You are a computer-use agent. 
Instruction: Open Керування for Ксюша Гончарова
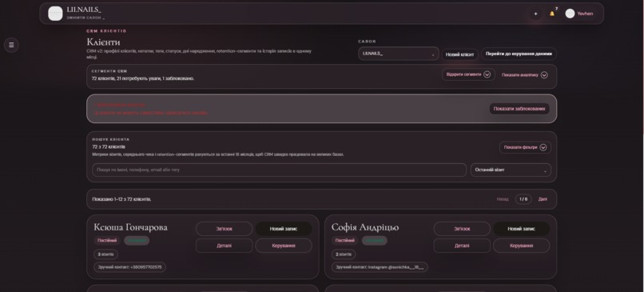point(284,246)
